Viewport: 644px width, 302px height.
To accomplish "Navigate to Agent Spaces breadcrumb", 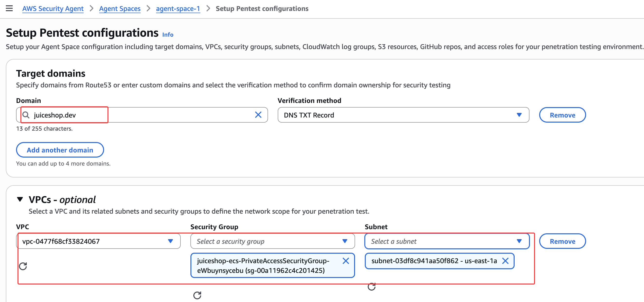I will coord(120,8).
